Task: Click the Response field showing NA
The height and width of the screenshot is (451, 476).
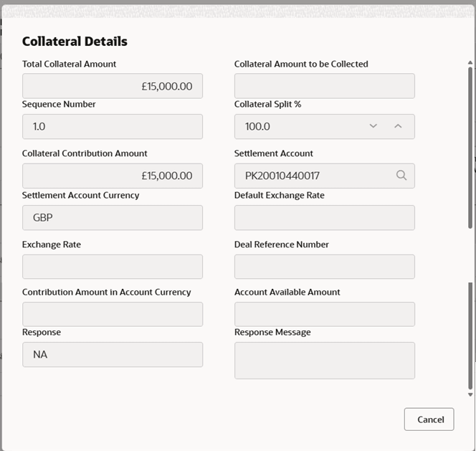Action: click(113, 354)
